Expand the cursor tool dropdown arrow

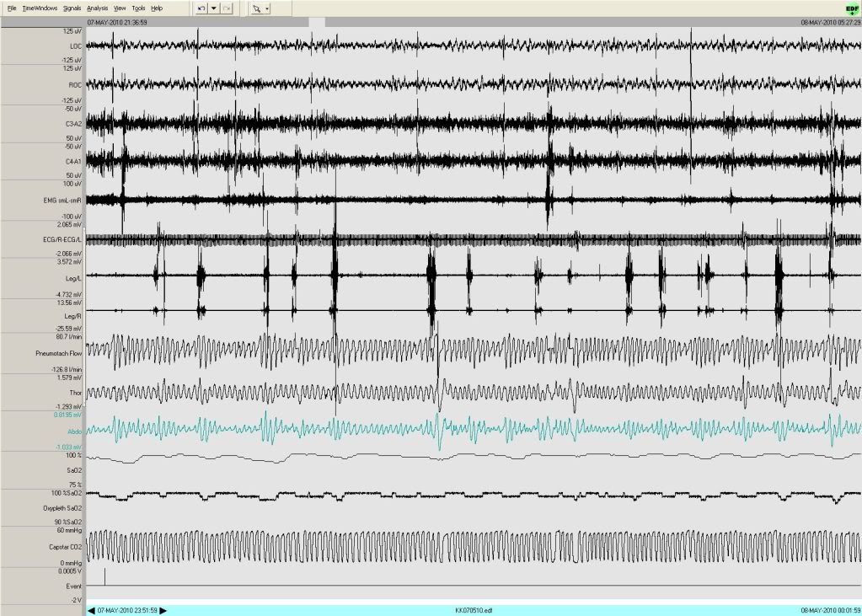[x=267, y=8]
